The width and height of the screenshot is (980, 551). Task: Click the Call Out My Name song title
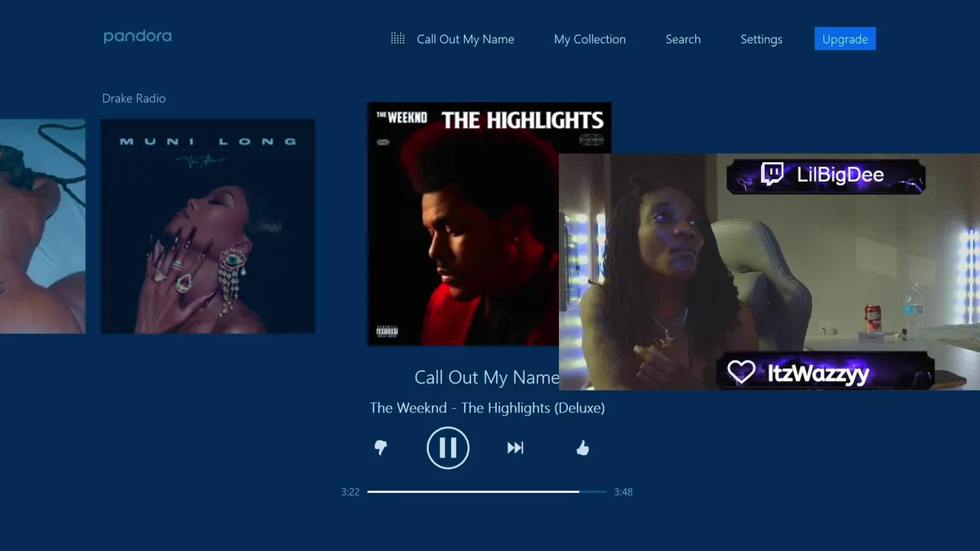(487, 377)
